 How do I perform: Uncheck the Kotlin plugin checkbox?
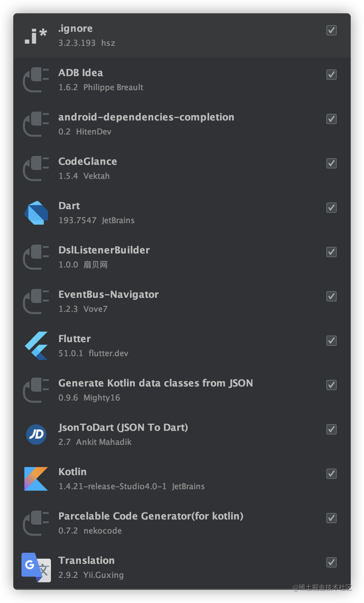(x=332, y=474)
